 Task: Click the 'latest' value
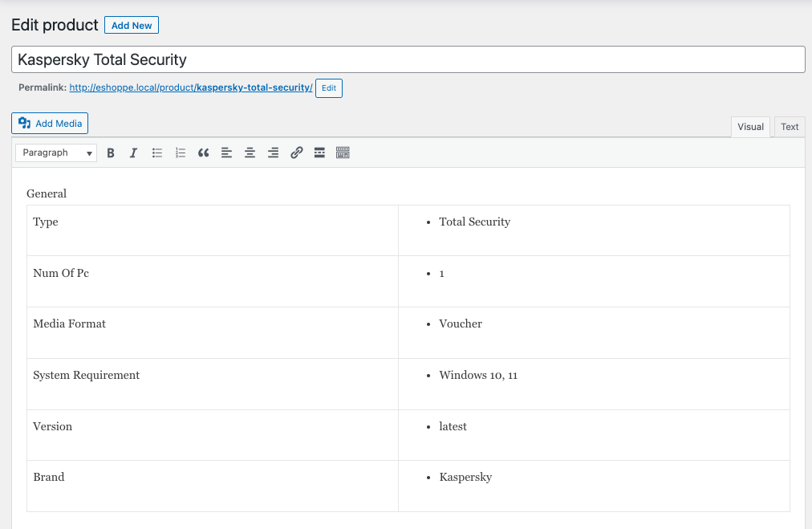tap(453, 426)
